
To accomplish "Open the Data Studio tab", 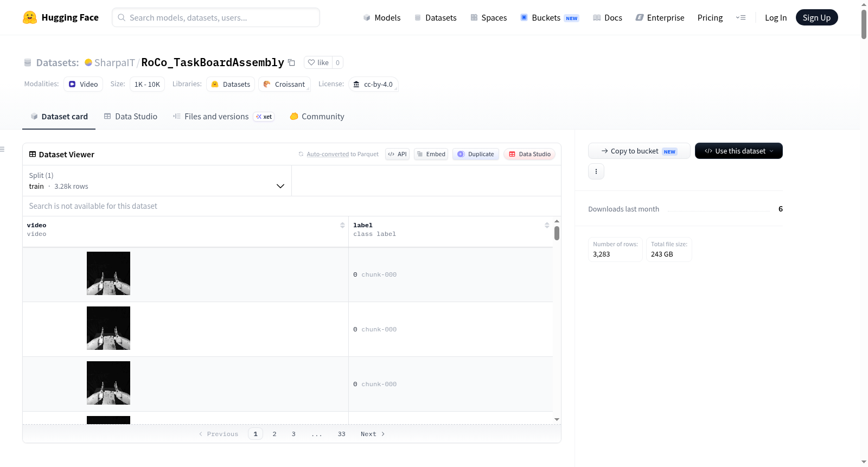I will [x=131, y=117].
